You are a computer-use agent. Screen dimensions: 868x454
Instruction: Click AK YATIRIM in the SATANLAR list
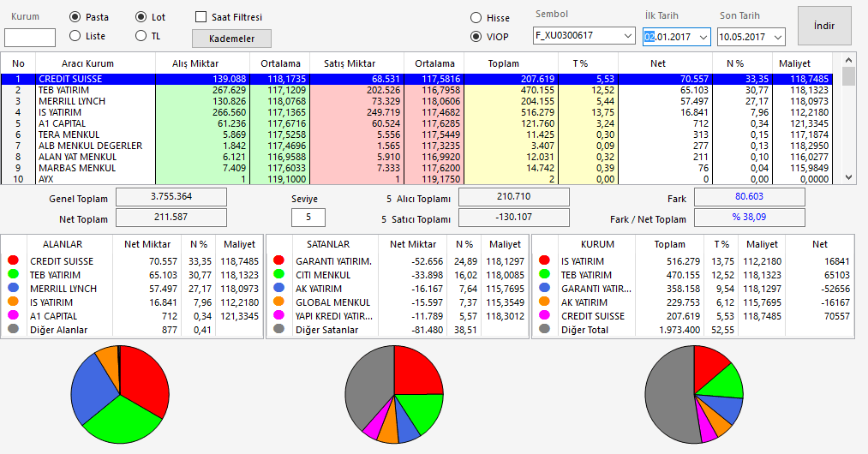click(318, 289)
